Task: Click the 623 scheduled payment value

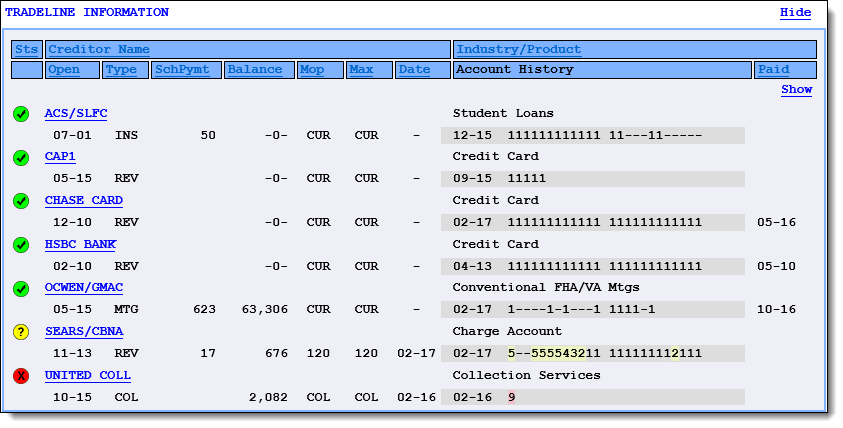Action: pyautogui.click(x=204, y=310)
